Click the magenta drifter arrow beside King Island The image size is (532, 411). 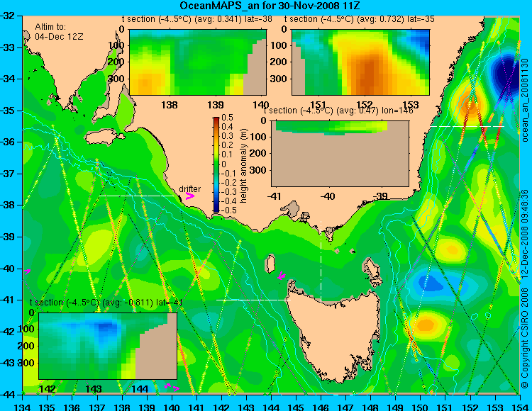(282, 276)
